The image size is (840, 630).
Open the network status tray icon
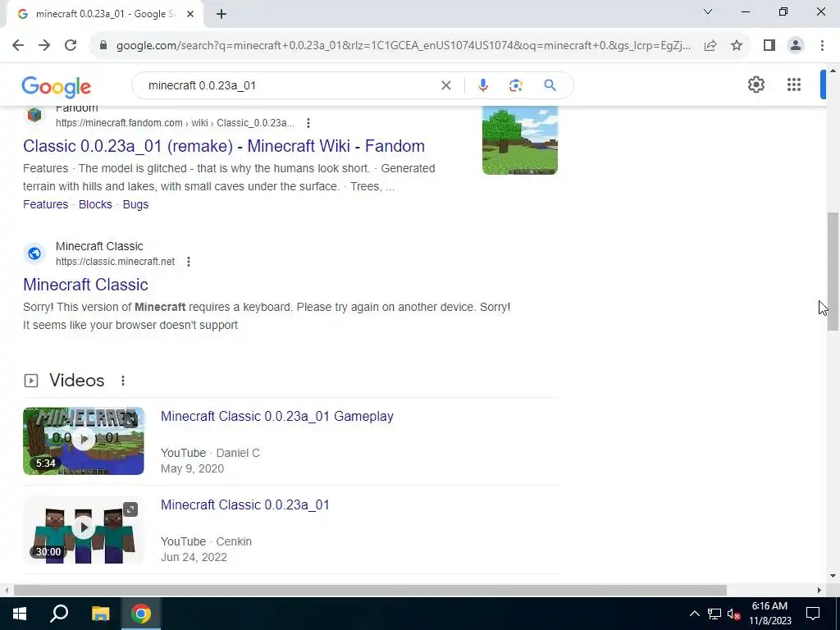coord(714,614)
